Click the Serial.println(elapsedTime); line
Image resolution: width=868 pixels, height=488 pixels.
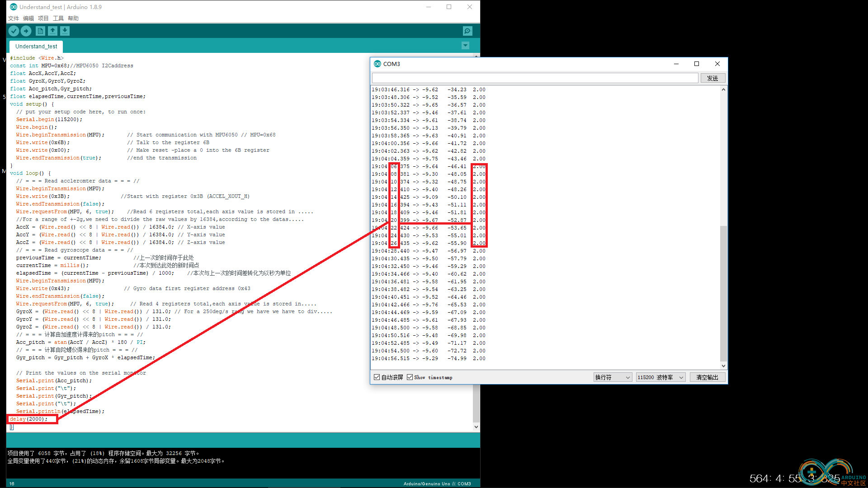[x=60, y=411]
